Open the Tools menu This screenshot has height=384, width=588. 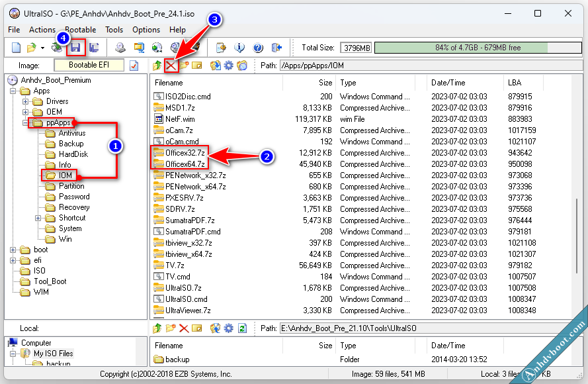click(114, 30)
